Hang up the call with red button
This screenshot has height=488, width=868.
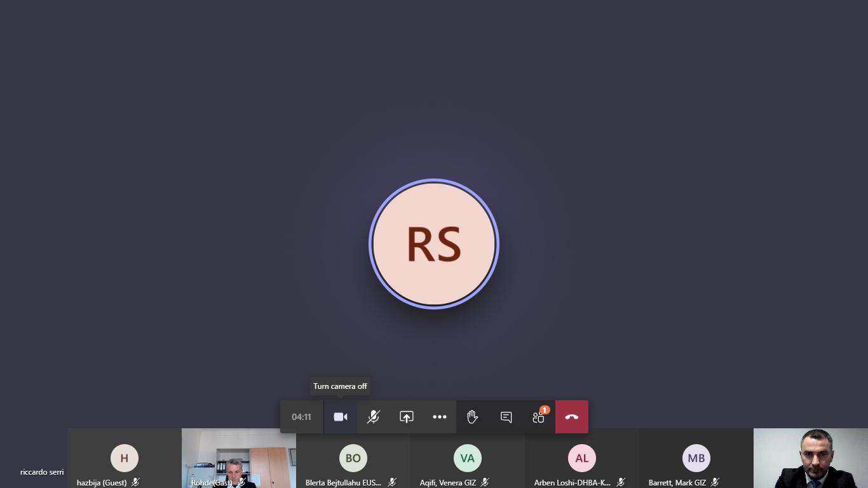pos(572,417)
